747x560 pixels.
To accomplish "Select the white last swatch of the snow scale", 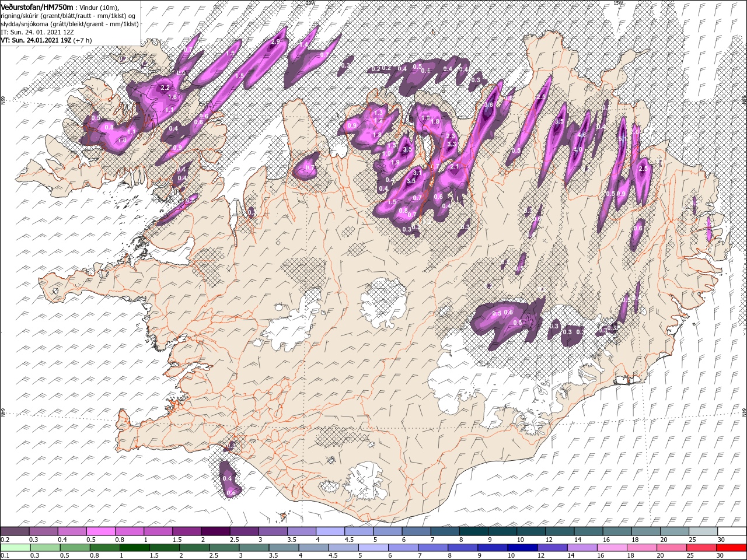I will coord(732,531).
